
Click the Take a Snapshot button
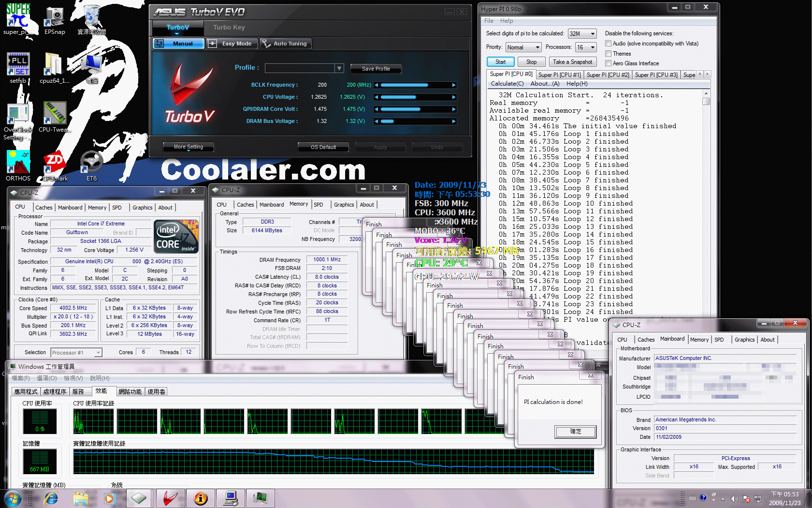tap(573, 62)
